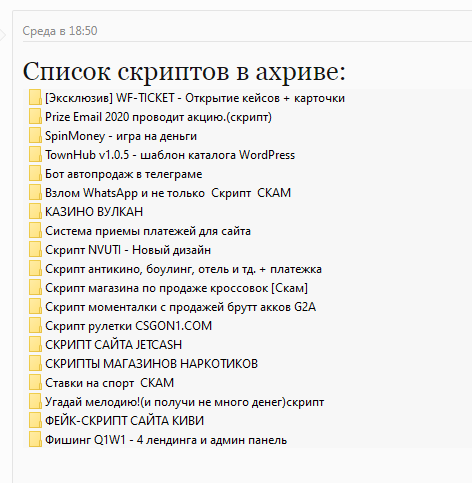Click Система приемы платежей для сайта
Screen dimensions: 472x483
(148, 231)
